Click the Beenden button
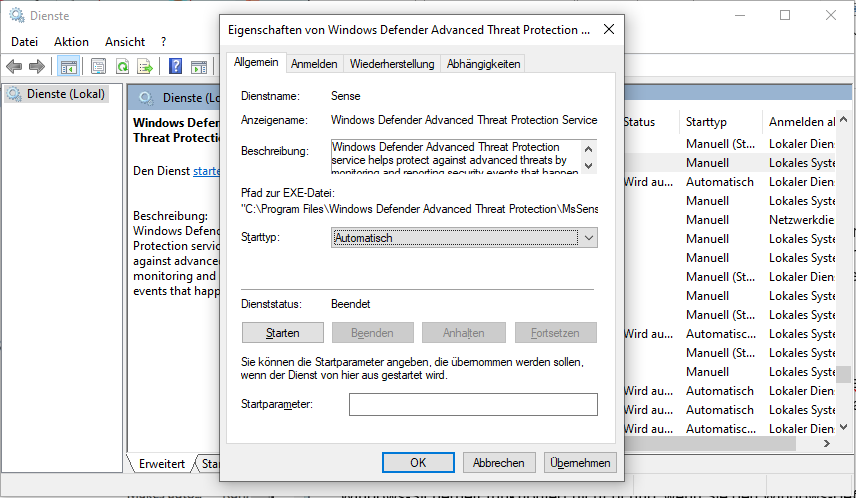This screenshot has height=498, width=856. coord(372,333)
